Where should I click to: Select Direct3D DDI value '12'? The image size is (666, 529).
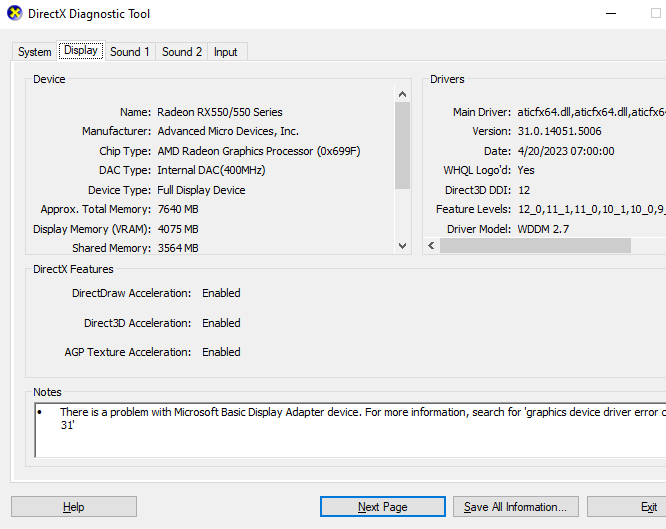(x=524, y=190)
